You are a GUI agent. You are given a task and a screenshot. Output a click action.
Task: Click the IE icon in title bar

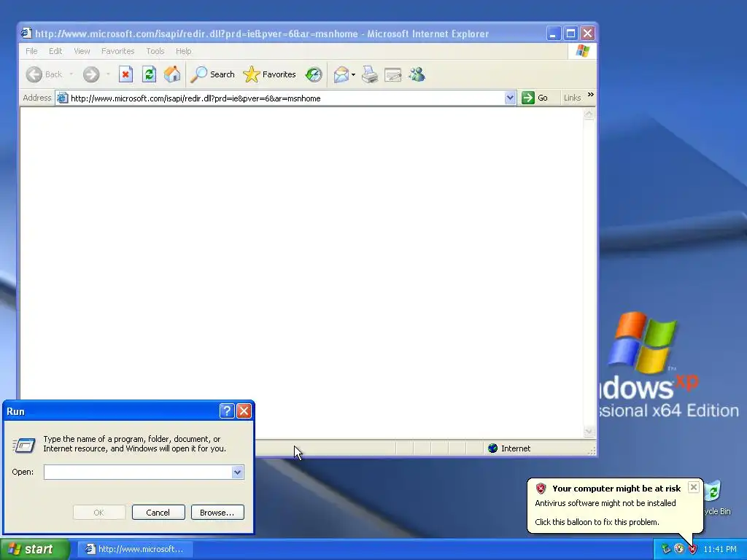[26, 33]
